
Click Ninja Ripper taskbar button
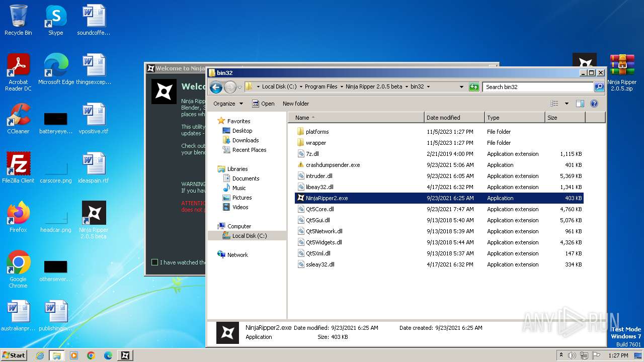(125, 355)
